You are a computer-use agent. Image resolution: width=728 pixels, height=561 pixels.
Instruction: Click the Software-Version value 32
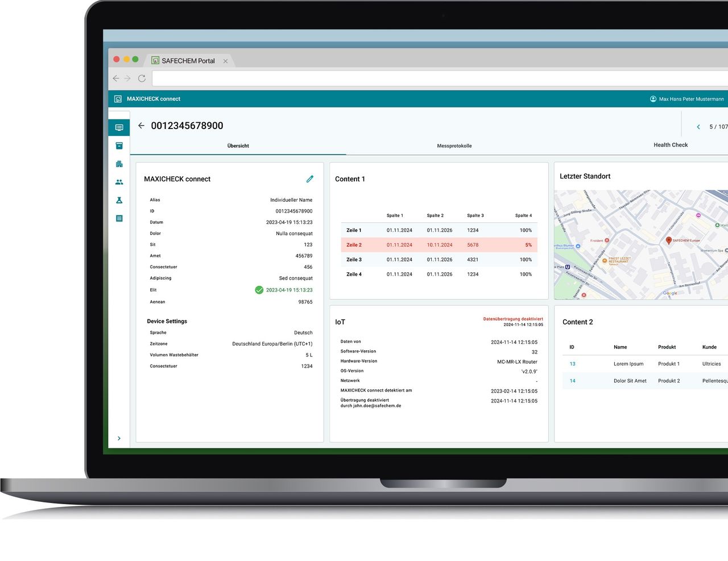tap(535, 352)
